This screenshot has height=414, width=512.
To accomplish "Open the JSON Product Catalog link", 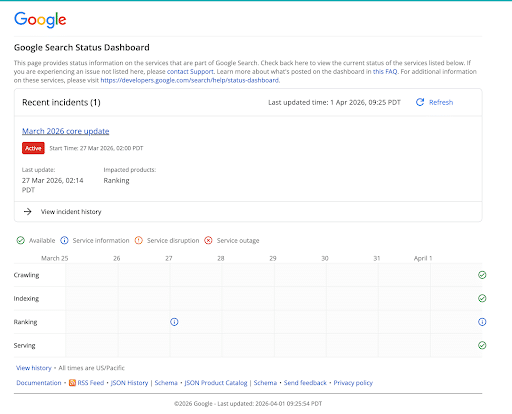I will pos(216,383).
